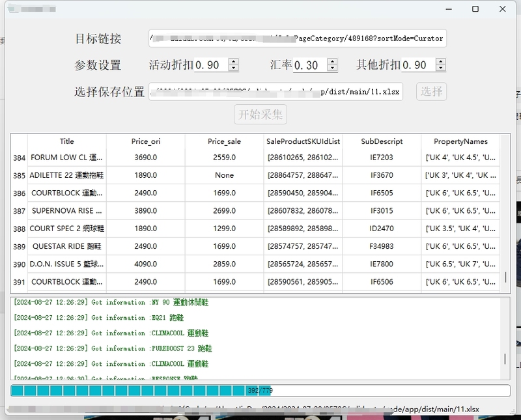The image size is (521, 420).
Task: Click the 活动折扣 value field 0.90
Action: coord(211,65)
